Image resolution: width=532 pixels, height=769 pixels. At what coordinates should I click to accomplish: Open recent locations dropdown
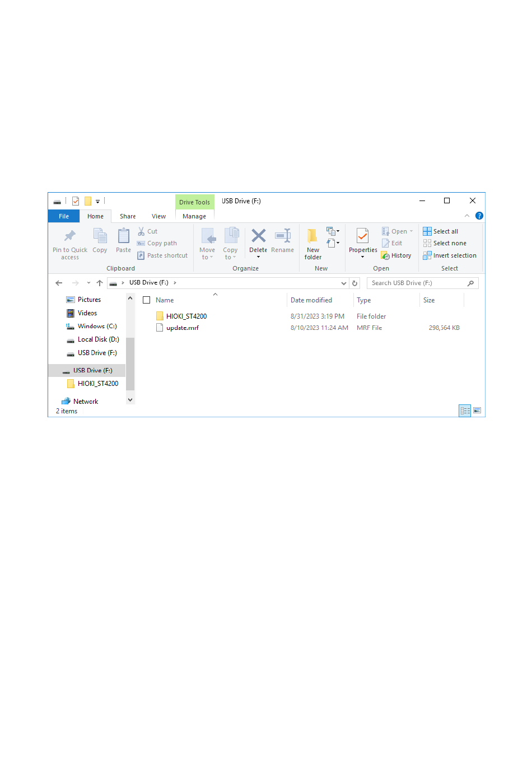click(x=88, y=283)
